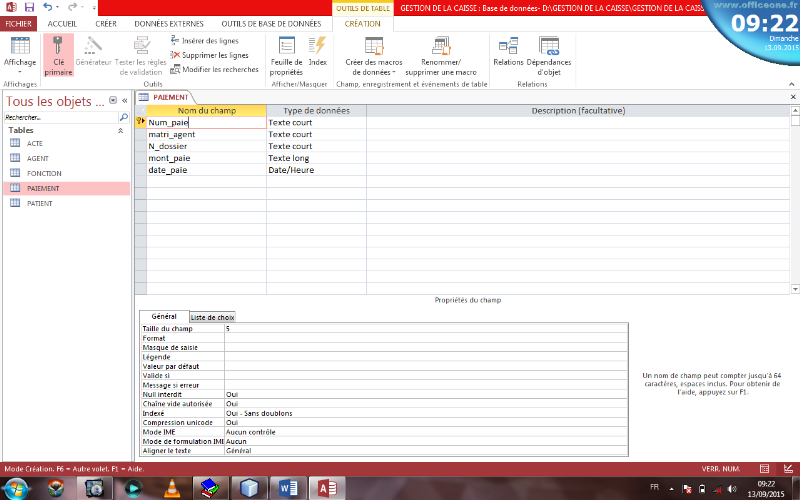Collapse the navigation pane with double chevron

pos(125,101)
